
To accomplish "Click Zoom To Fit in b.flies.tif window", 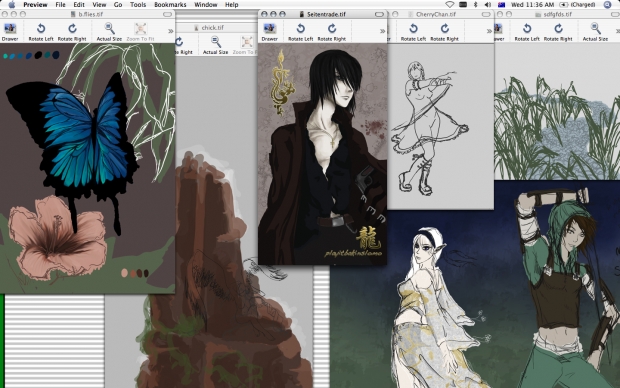I will [x=140, y=32].
